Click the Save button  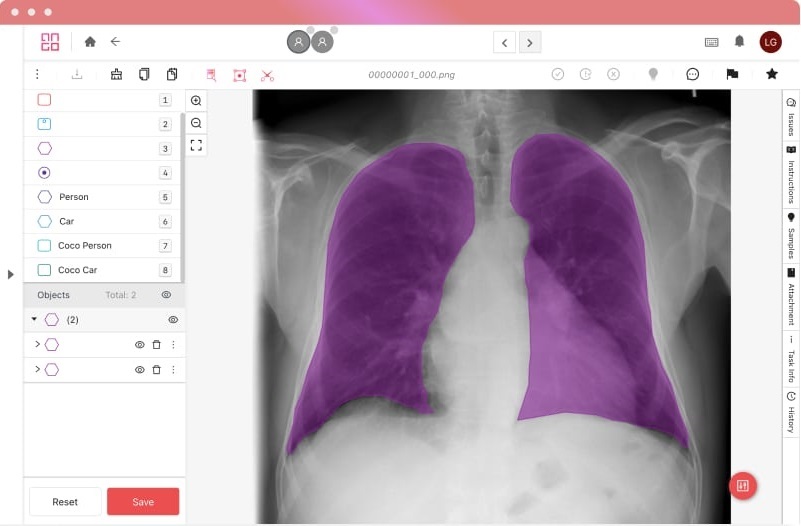(143, 502)
